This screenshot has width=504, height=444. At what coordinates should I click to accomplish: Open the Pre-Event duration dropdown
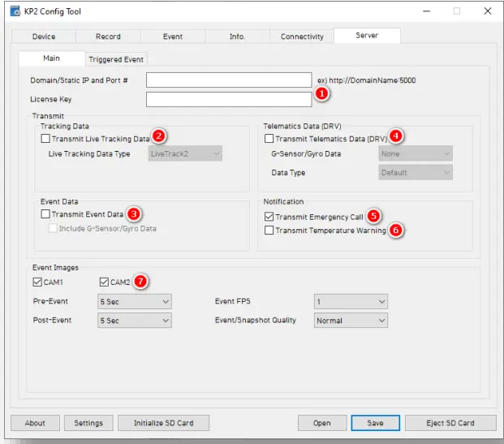135,302
